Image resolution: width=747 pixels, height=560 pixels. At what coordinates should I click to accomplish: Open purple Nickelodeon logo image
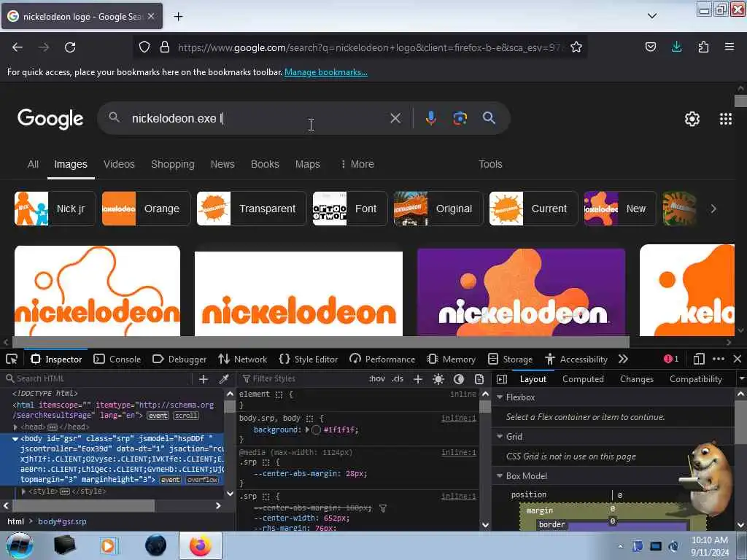click(x=521, y=292)
